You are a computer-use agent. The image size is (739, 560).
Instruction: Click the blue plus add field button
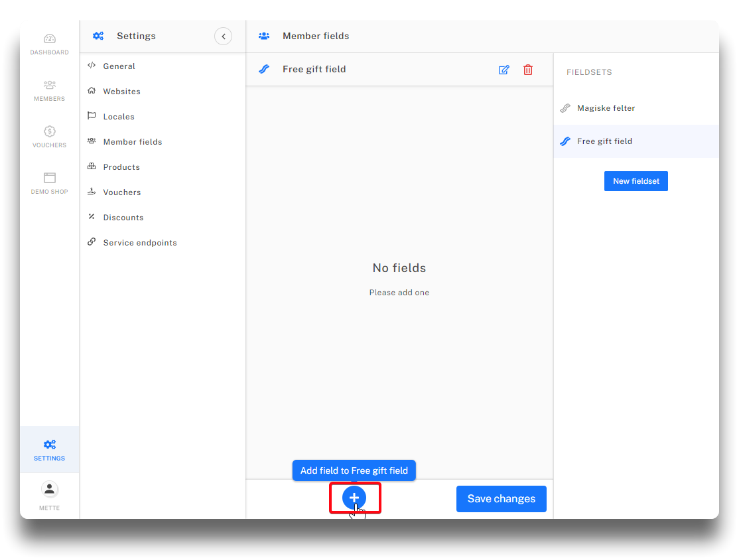pos(354,498)
